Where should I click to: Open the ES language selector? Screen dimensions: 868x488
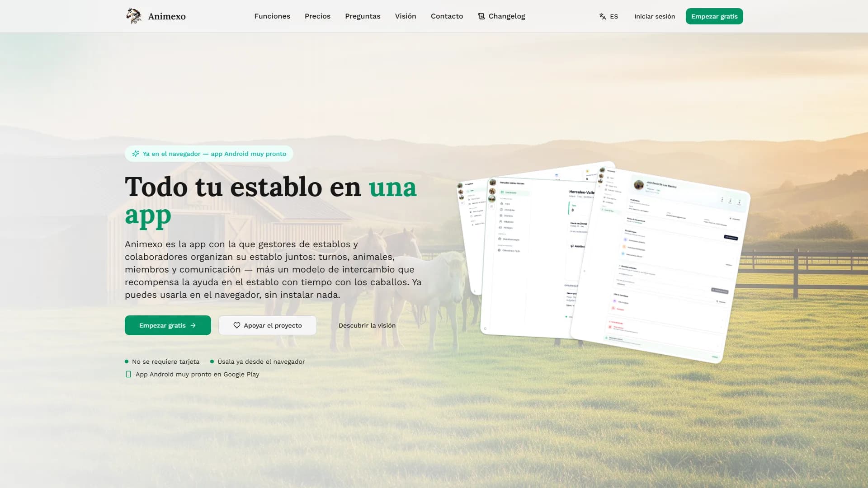609,16
